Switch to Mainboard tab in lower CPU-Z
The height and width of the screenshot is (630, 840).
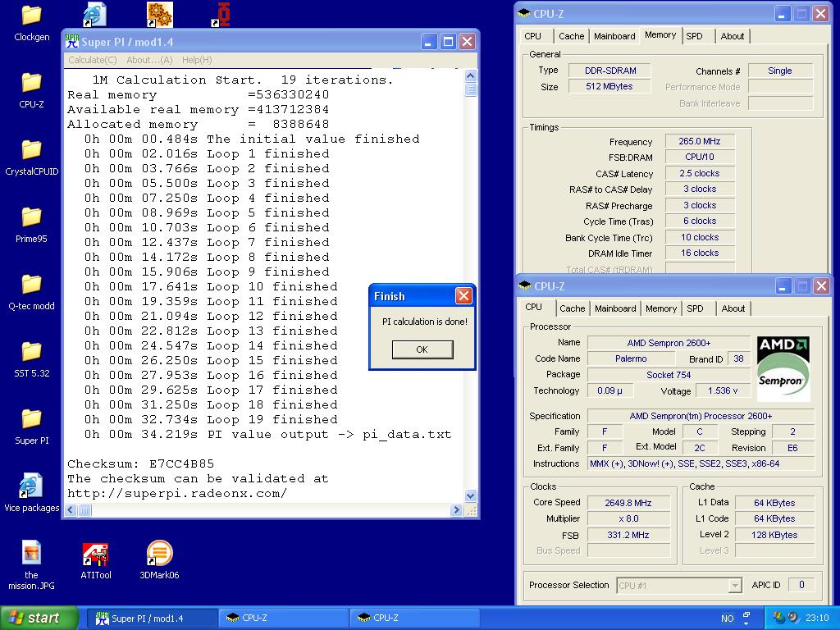[x=615, y=308]
